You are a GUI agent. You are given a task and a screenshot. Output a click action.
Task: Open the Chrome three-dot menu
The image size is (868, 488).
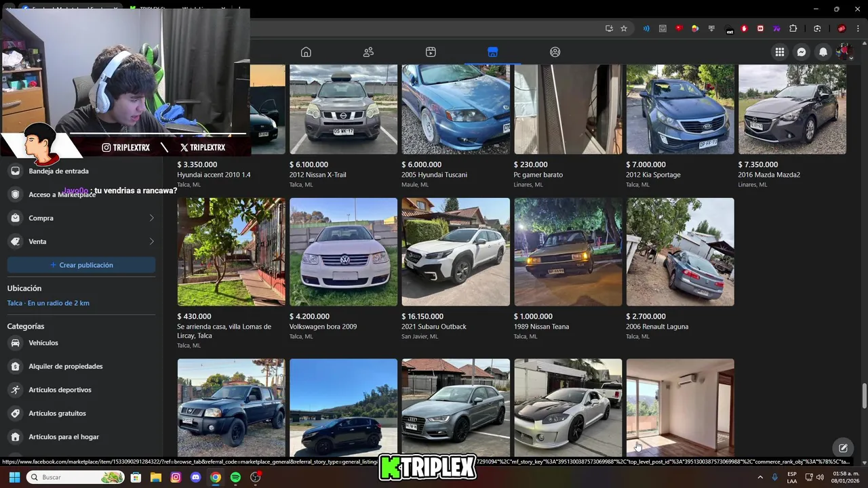click(857, 28)
